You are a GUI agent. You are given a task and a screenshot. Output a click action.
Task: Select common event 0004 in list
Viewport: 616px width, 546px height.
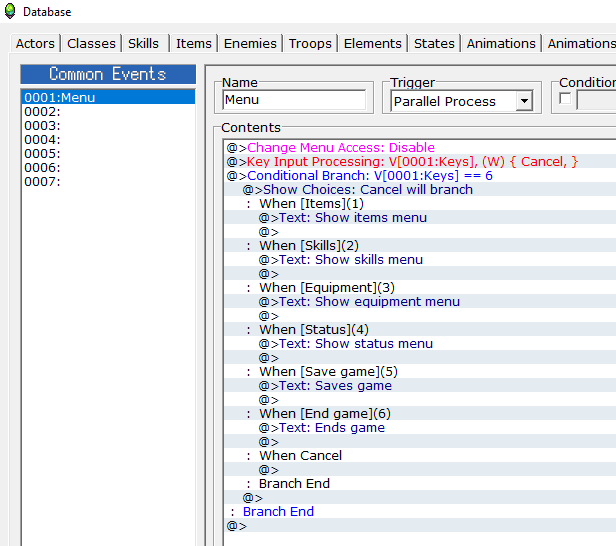point(108,139)
